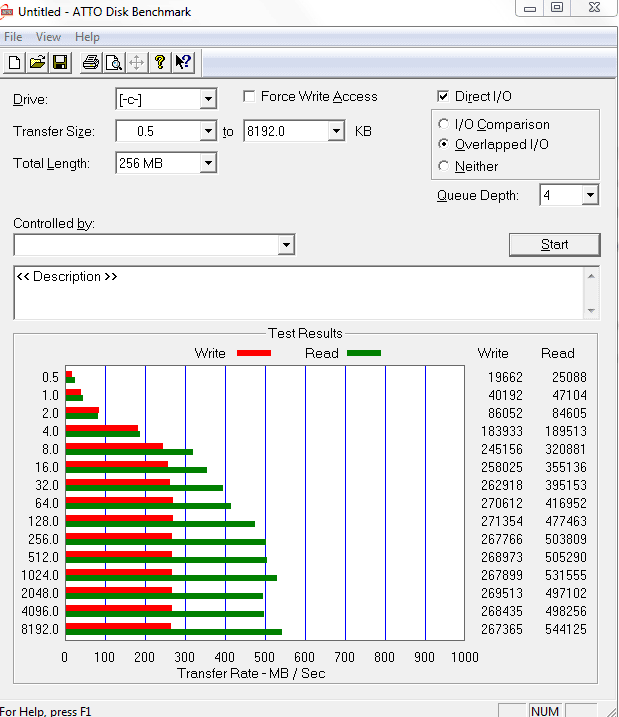Select the I/O Comparison radio option
619x717 pixels.
pos(443,124)
